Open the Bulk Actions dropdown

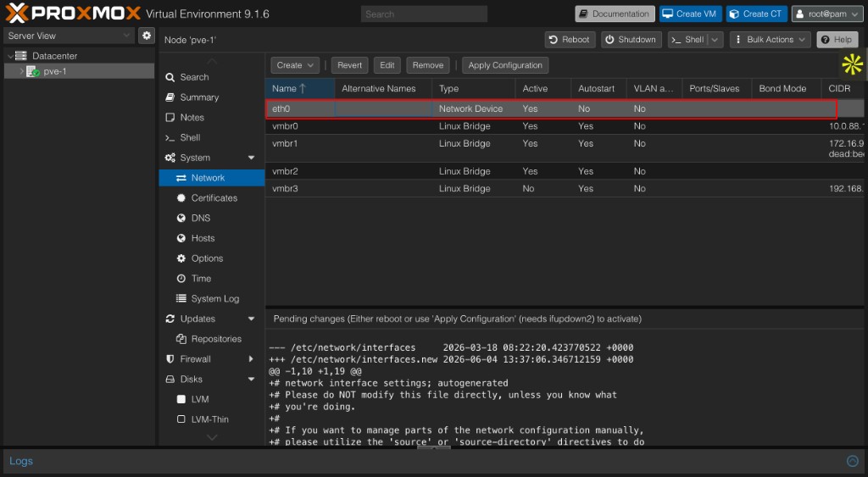[x=770, y=40]
